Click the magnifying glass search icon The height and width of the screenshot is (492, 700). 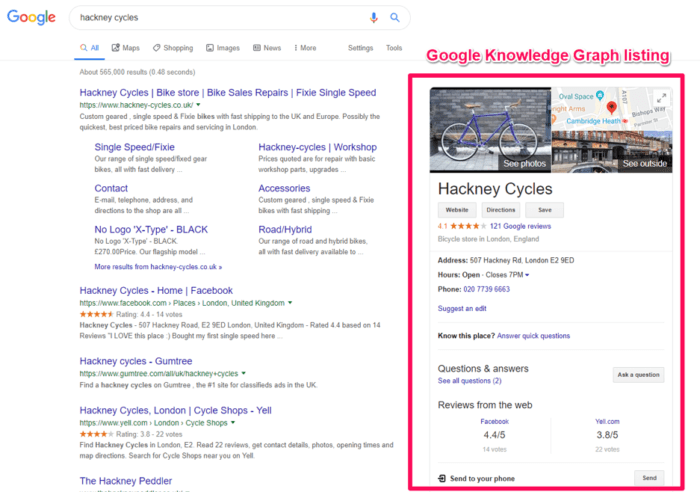pyautogui.click(x=395, y=18)
